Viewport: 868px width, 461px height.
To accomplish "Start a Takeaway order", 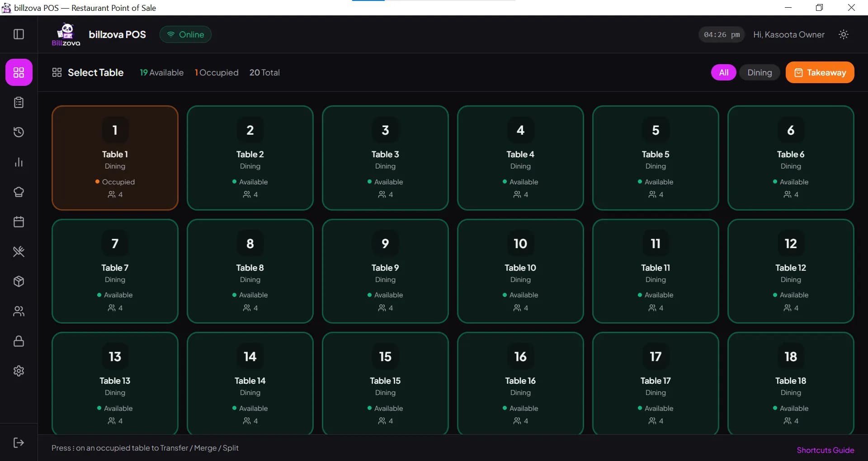I will (x=820, y=72).
